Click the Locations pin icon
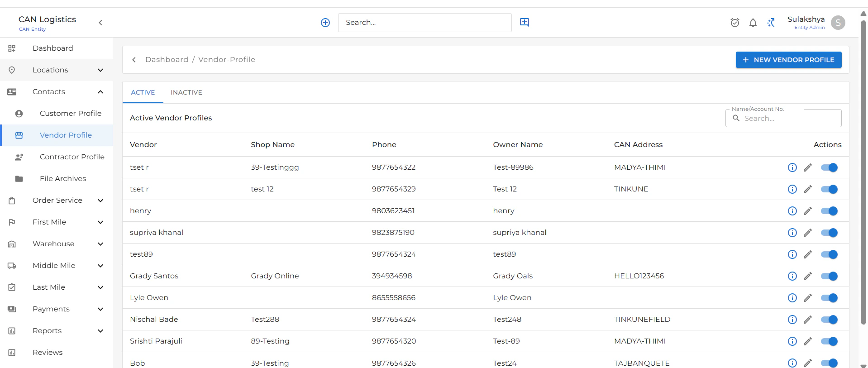 pos(12,70)
